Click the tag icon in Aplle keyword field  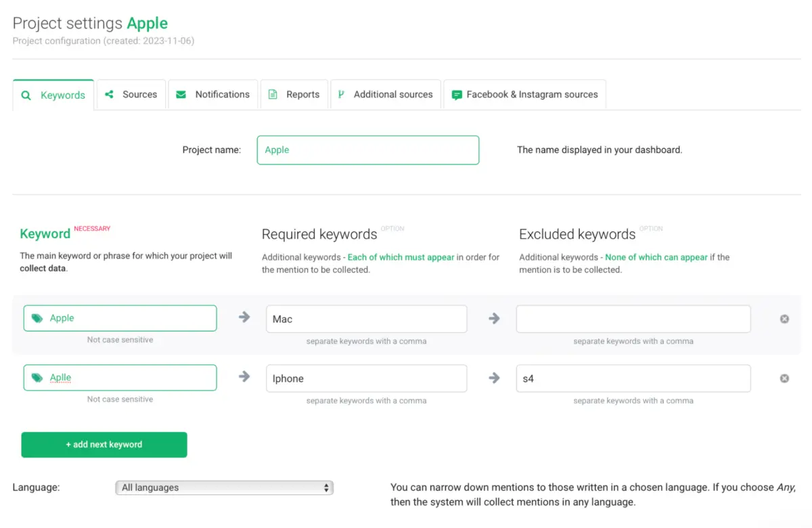coord(37,378)
